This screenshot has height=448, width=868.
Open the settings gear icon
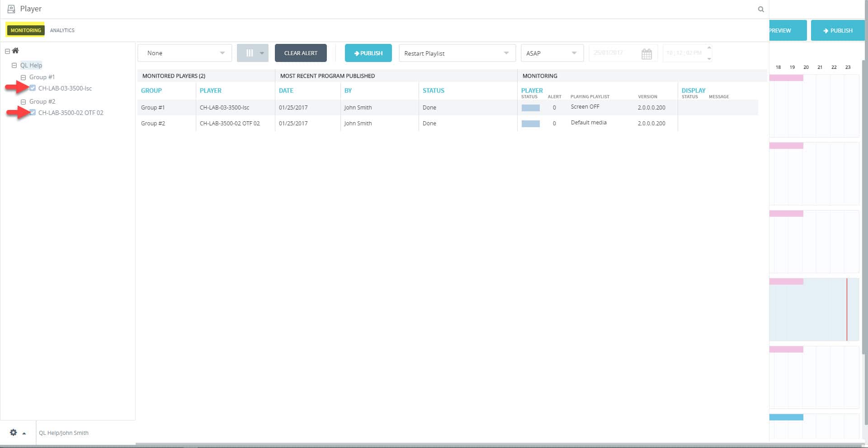(14, 433)
